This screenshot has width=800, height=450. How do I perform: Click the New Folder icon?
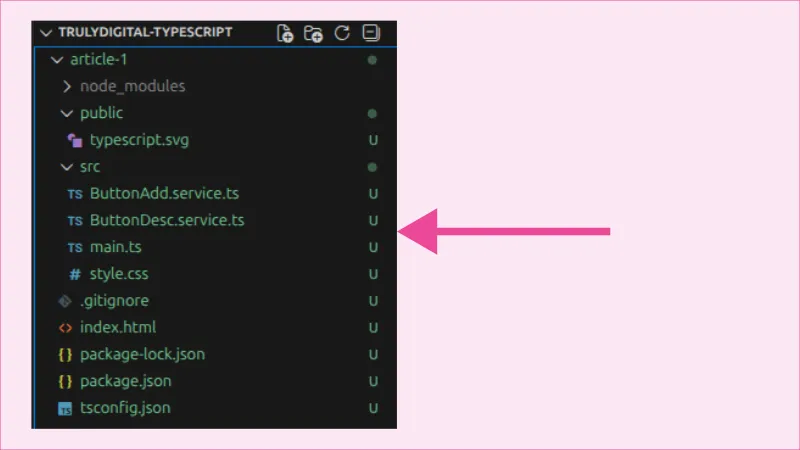313,33
